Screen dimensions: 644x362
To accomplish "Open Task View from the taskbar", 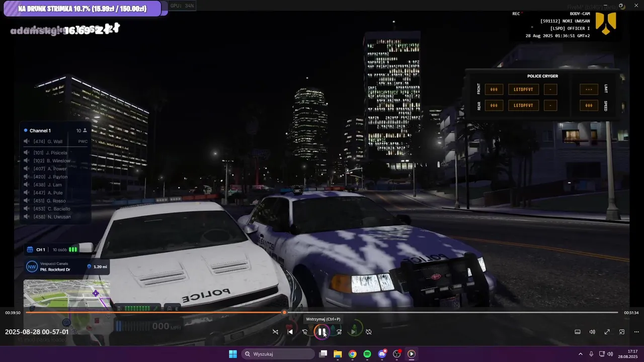I will click(324, 354).
